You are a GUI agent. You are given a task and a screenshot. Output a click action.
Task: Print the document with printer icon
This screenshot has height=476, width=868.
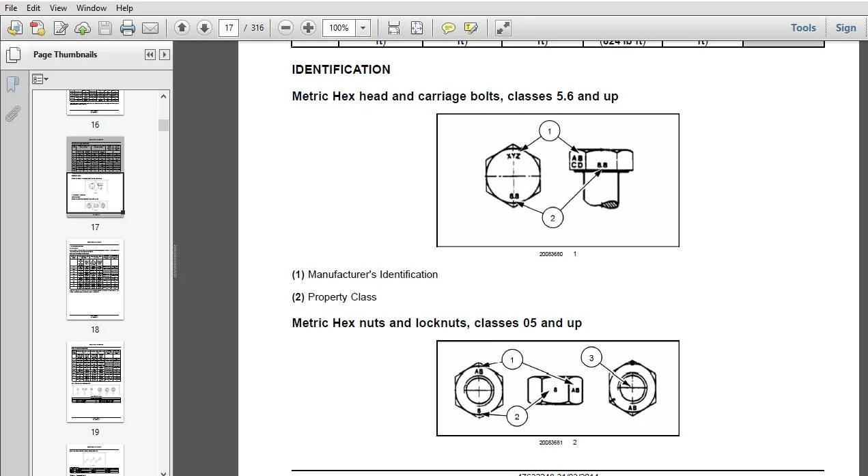(x=127, y=28)
